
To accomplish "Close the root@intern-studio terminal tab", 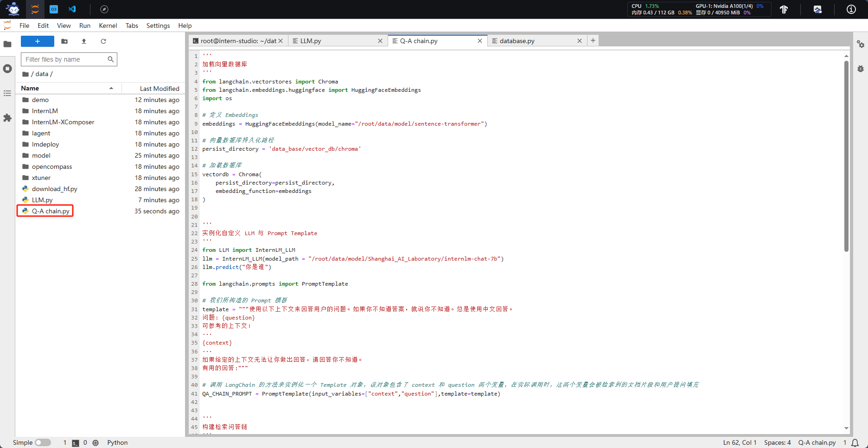I will [281, 41].
